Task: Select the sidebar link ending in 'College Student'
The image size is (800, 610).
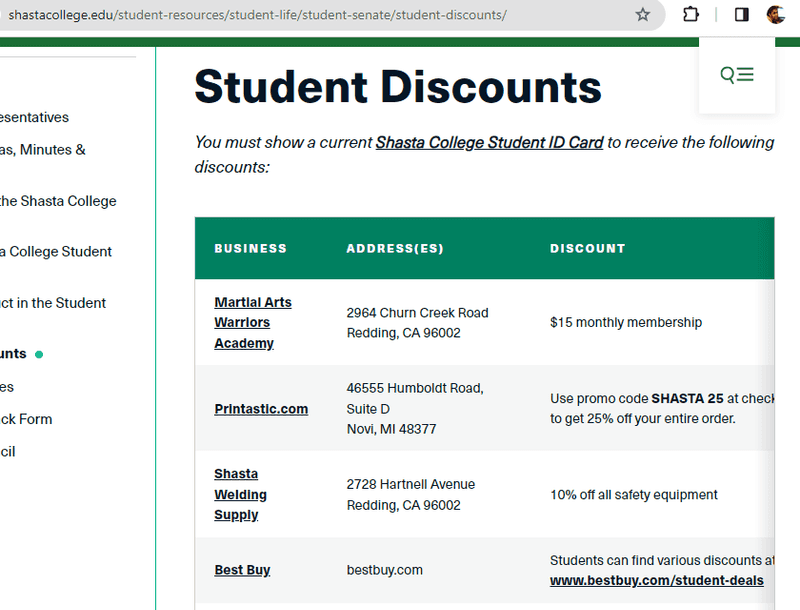Action: click(x=55, y=252)
